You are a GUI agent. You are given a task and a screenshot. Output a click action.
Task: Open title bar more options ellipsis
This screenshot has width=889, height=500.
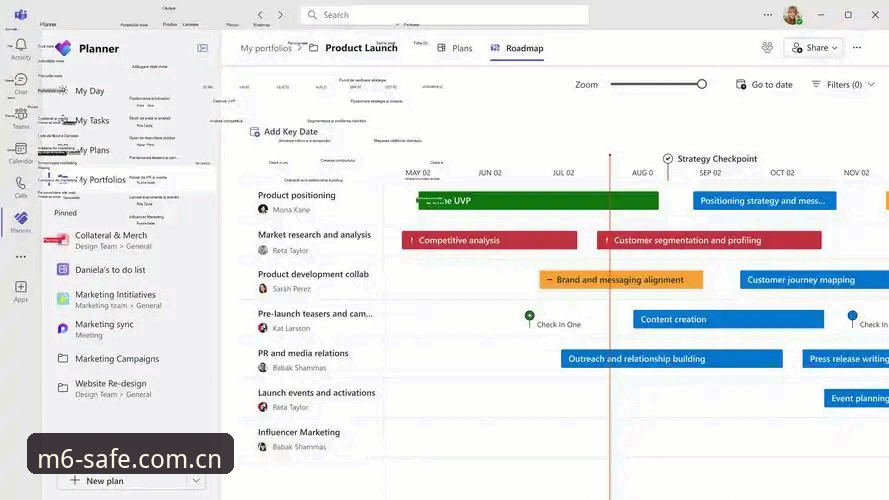coord(768,15)
